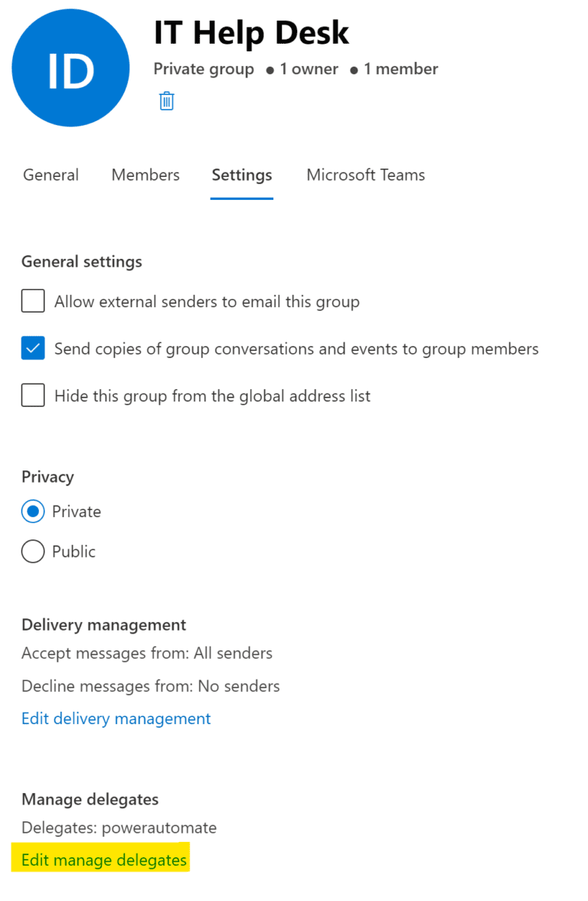Open Edit delivery management link
This screenshot has width=588, height=901.
pos(116,719)
